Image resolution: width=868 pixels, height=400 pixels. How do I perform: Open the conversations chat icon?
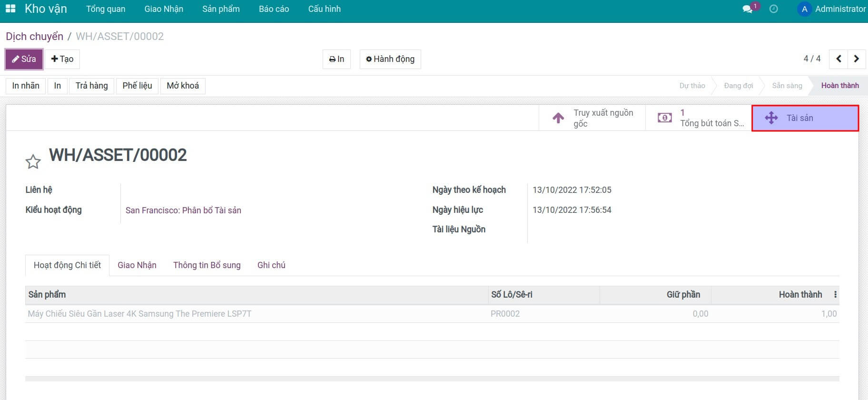[747, 9]
